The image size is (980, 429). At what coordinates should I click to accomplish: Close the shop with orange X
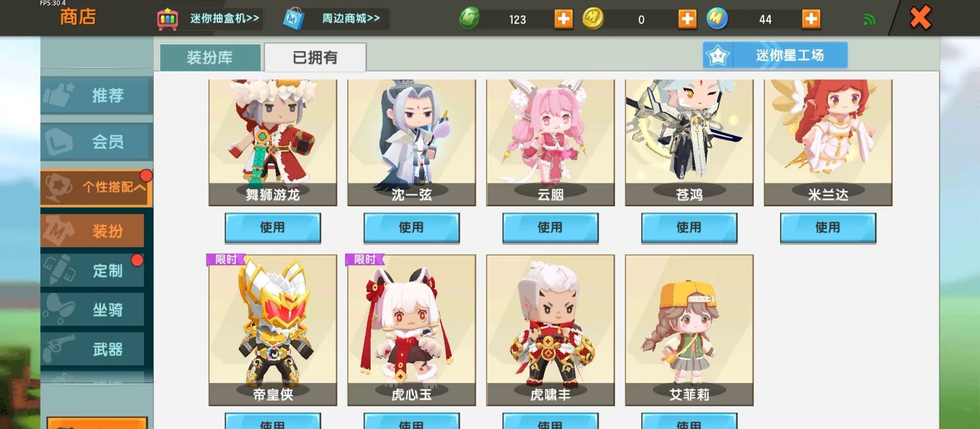click(x=920, y=18)
